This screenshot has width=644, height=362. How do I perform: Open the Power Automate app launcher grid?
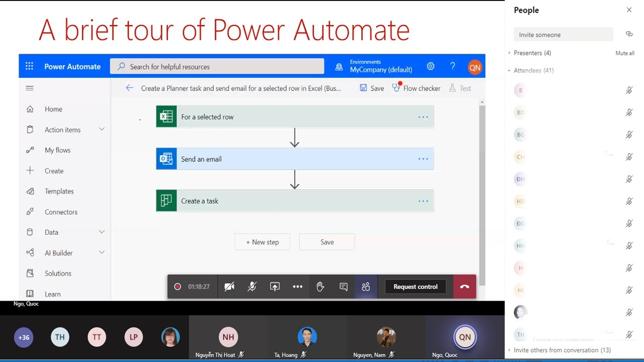pyautogui.click(x=29, y=66)
